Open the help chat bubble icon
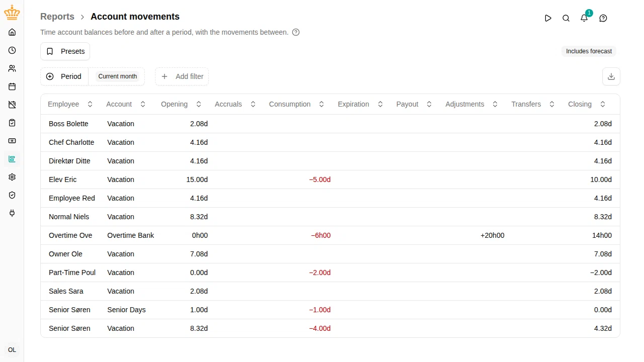The image size is (644, 362). pyautogui.click(x=603, y=18)
